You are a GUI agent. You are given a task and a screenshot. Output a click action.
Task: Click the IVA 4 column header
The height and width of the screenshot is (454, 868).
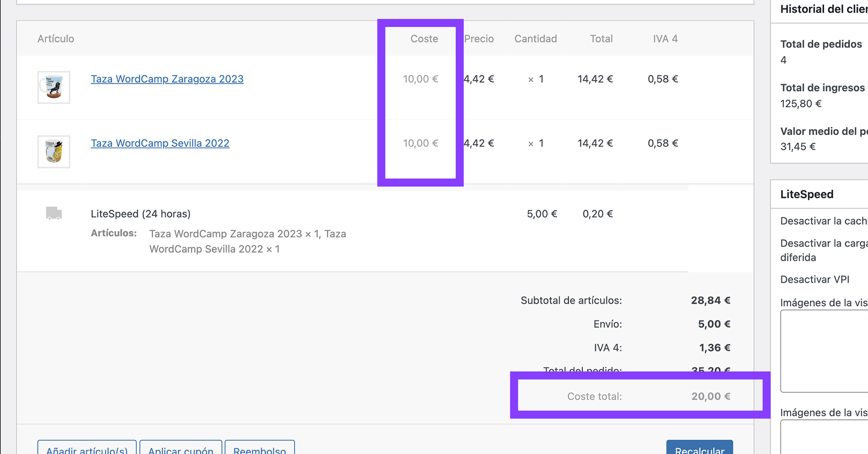coord(665,39)
